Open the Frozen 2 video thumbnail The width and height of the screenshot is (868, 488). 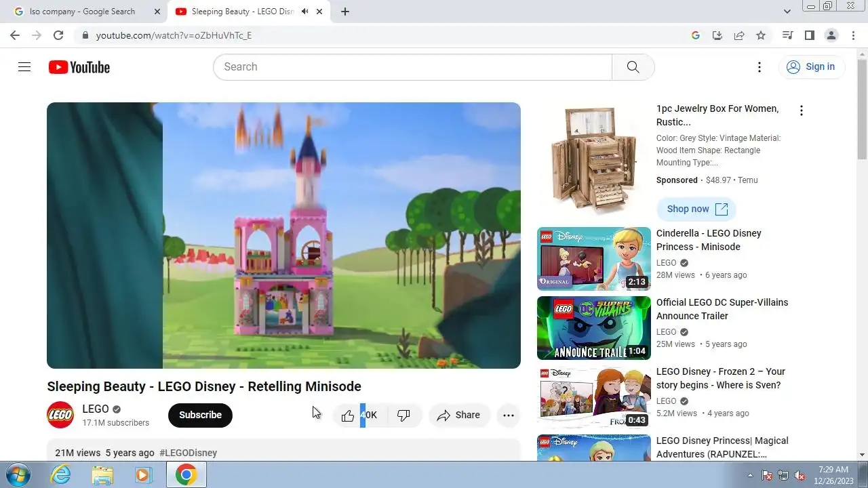click(x=594, y=397)
